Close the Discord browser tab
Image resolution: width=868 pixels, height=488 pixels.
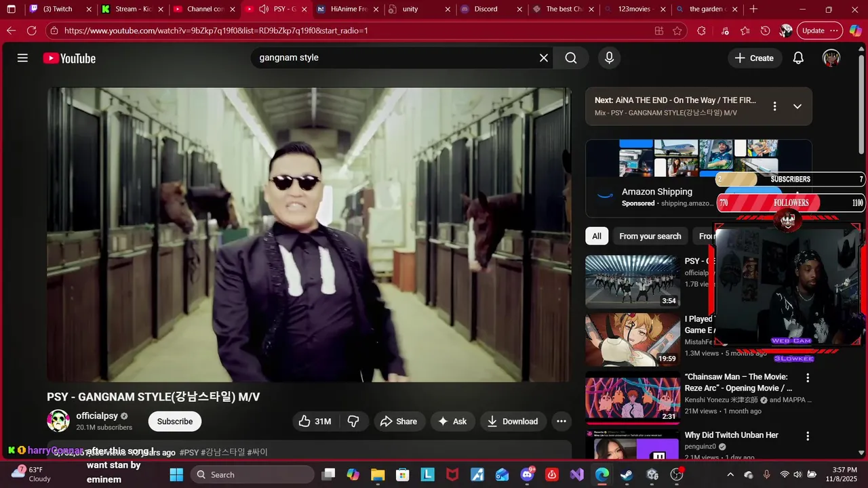tap(519, 9)
